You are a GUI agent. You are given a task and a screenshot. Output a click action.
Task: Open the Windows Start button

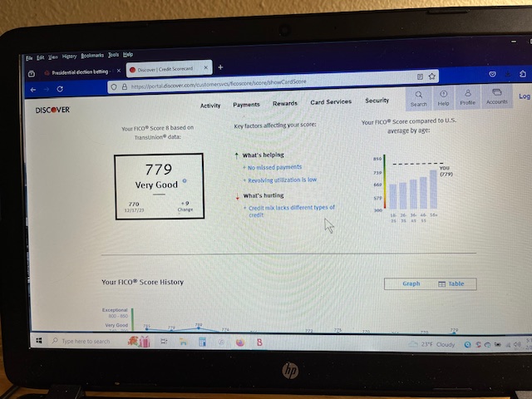(x=39, y=340)
